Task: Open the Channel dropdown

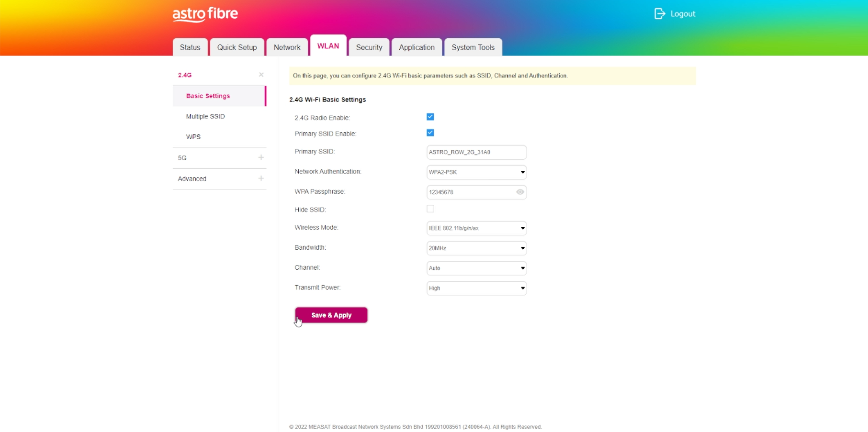Action: coord(476,268)
